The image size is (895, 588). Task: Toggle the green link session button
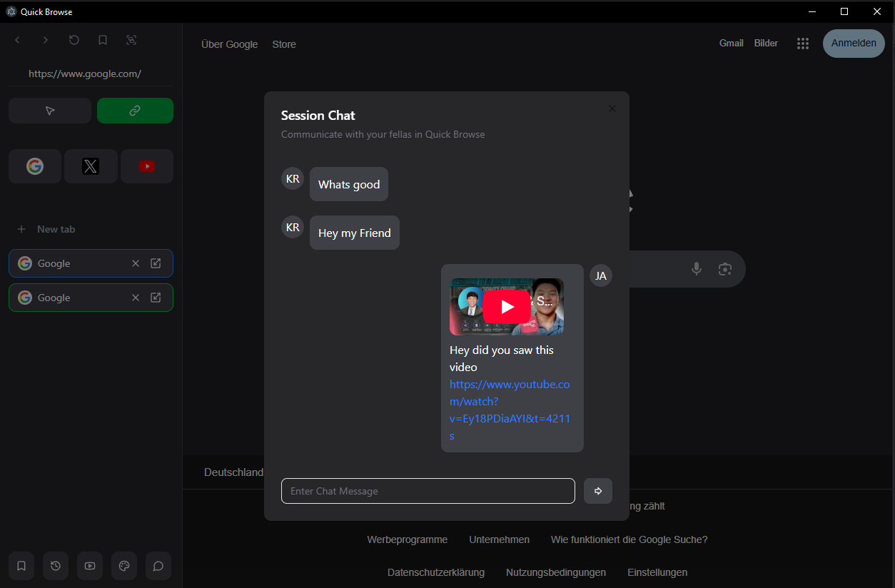135,111
